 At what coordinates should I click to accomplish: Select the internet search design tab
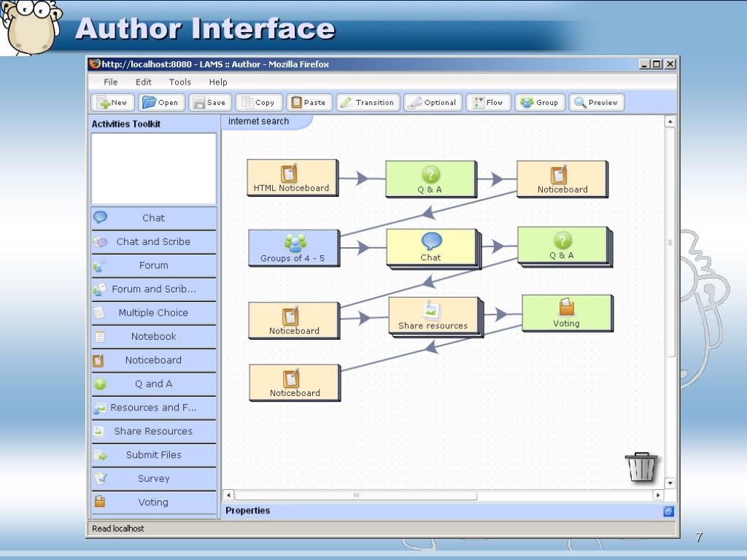[266, 122]
